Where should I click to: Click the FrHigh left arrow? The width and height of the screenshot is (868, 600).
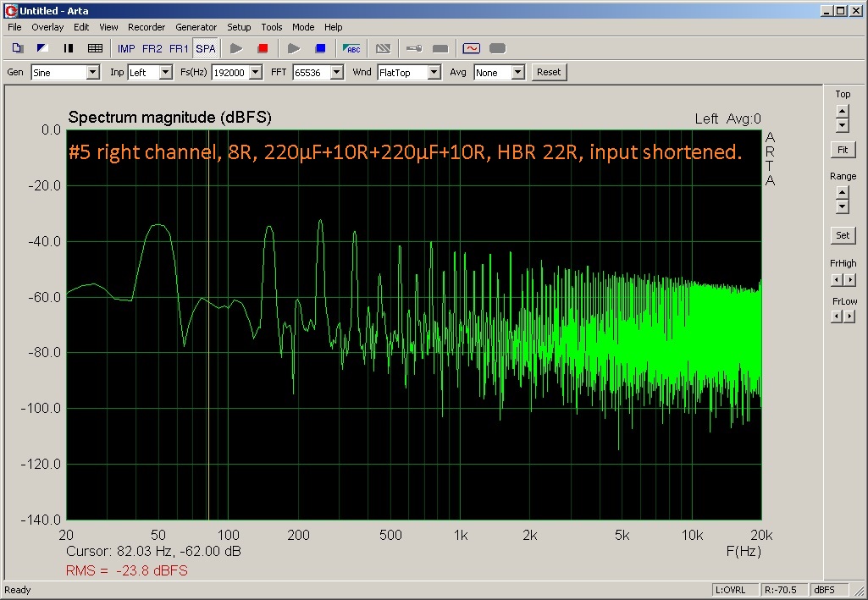click(x=837, y=280)
